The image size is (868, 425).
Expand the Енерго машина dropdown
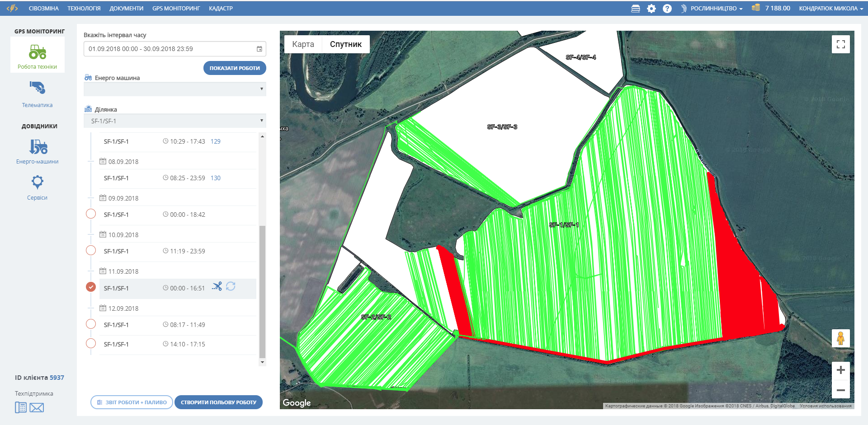175,89
